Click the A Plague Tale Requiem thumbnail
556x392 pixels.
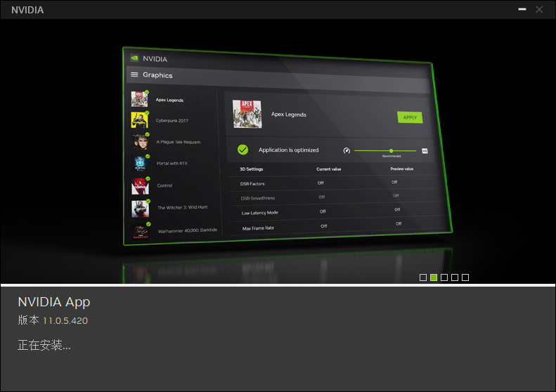point(141,141)
